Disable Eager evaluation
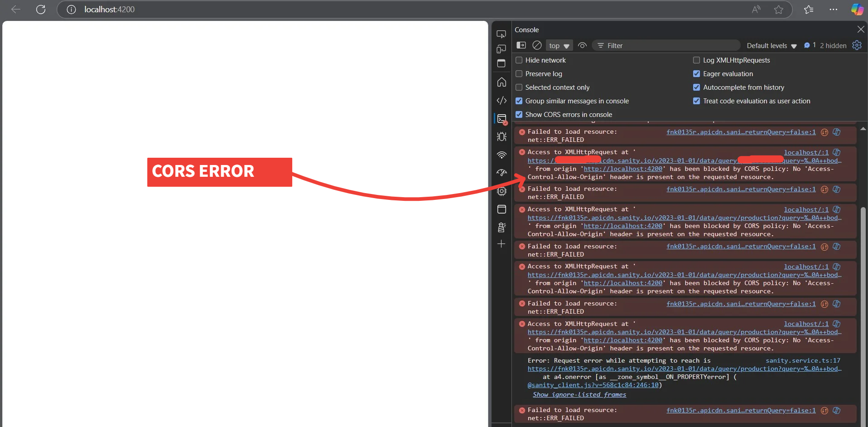The height and width of the screenshot is (427, 868). (x=697, y=73)
